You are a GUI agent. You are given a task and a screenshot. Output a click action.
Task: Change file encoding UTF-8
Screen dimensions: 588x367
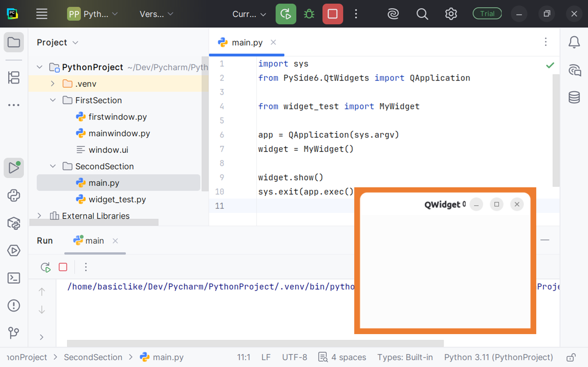(295, 358)
